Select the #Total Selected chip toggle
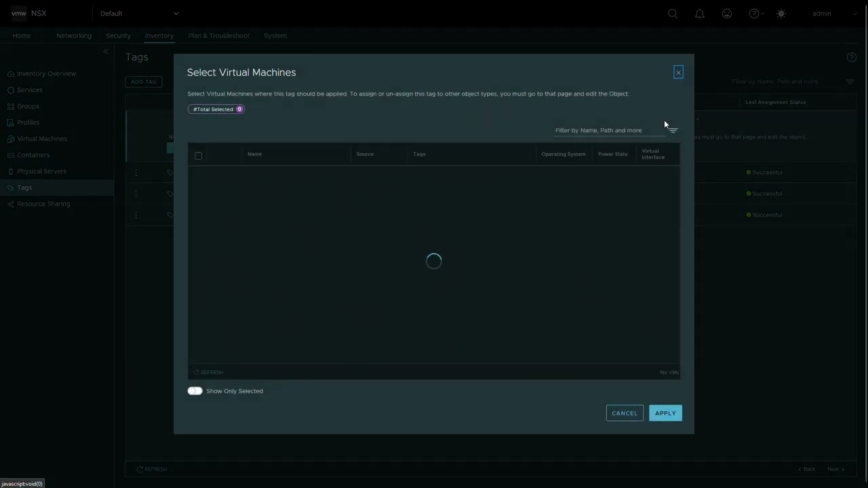 click(x=216, y=109)
